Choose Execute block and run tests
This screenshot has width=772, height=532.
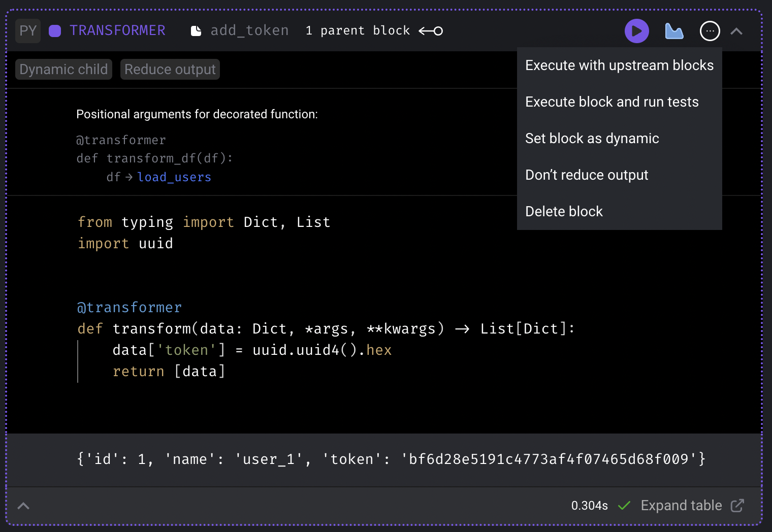[x=619, y=102]
